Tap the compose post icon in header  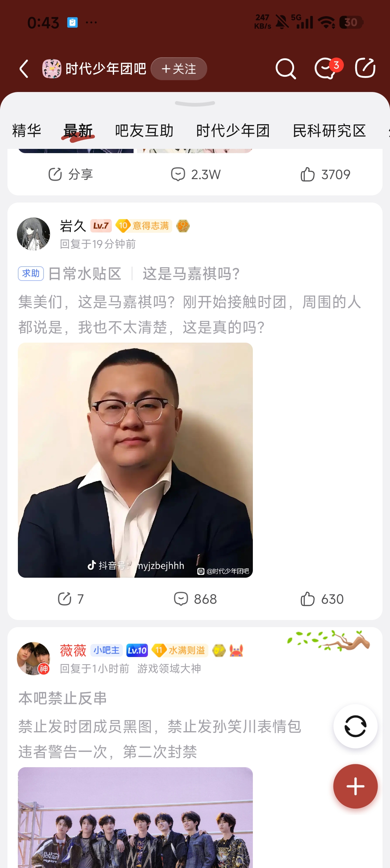point(365,68)
